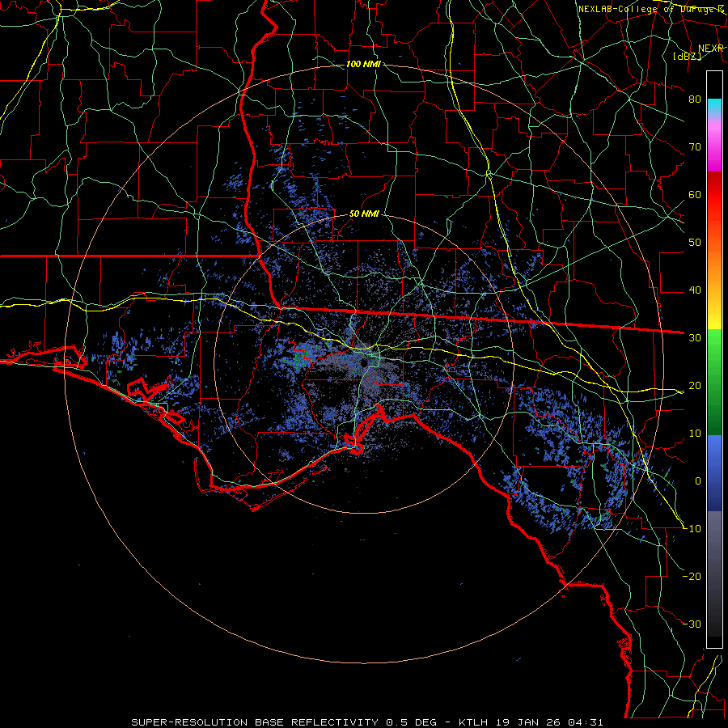The image size is (728, 728).
Task: Click the NEXR label above the scale
Action: coord(710,48)
